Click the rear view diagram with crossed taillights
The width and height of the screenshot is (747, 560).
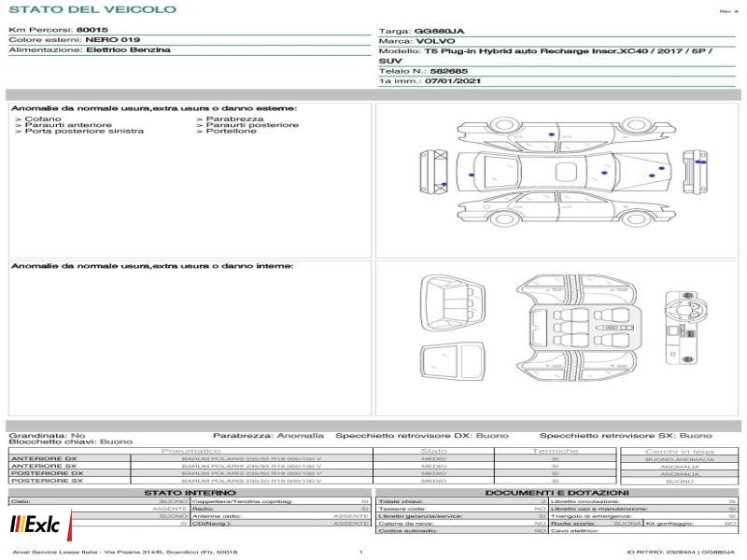(433, 172)
